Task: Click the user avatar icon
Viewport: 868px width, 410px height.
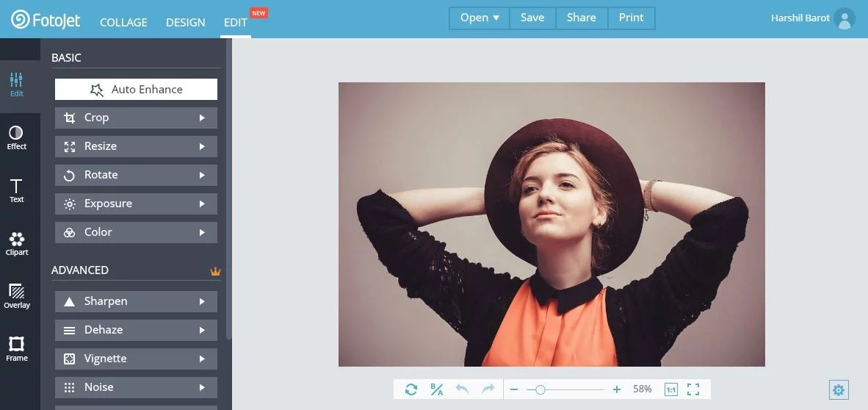Action: click(x=845, y=19)
